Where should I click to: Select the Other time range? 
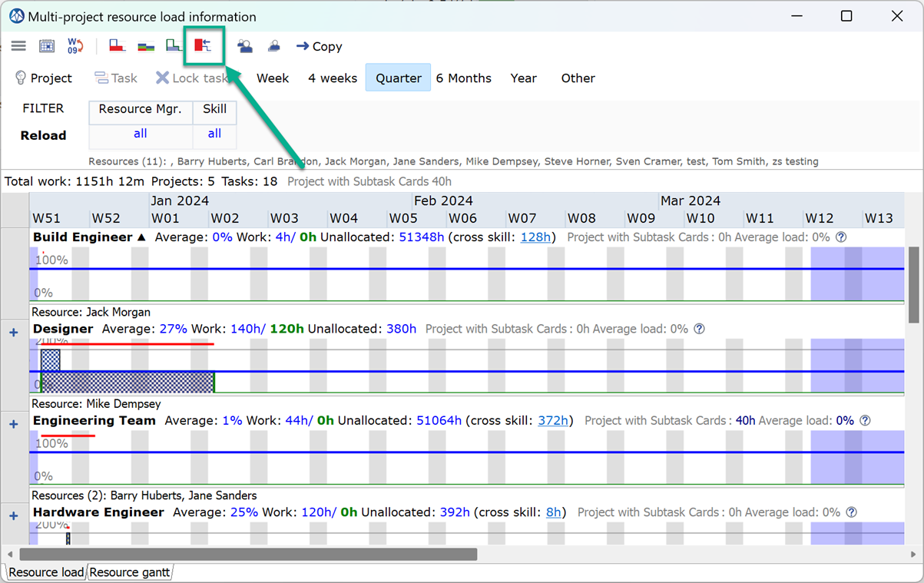click(x=578, y=78)
